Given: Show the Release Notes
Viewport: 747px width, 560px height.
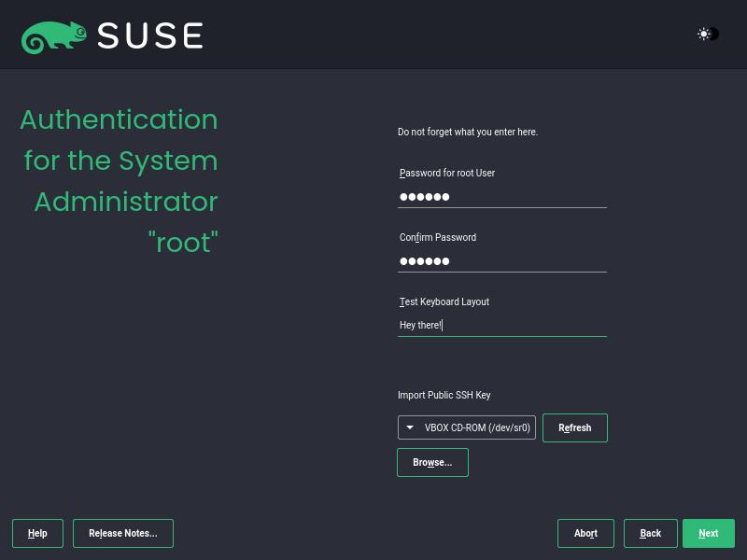Looking at the screenshot, I should (123, 533).
